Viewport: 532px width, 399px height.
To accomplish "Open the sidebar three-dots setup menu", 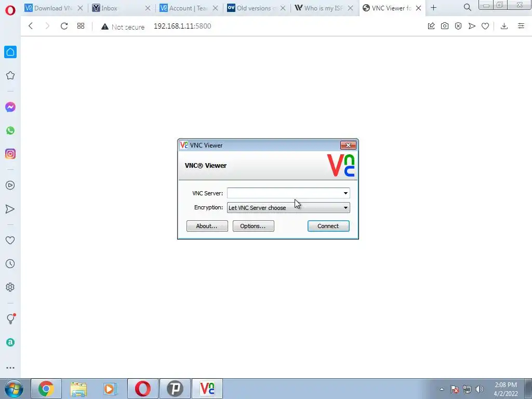I will coord(10,368).
